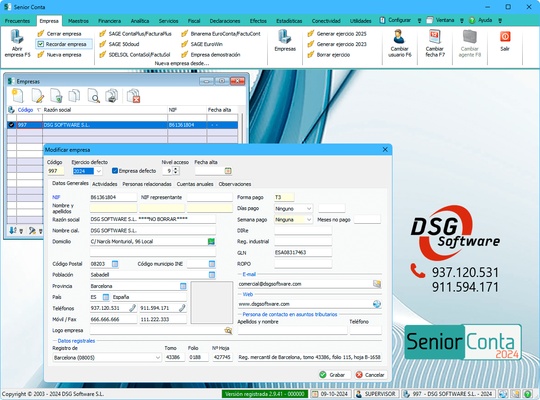The height and width of the screenshot is (400, 540).
Task: Open lookup icon next to Código Postal
Action: pyautogui.click(x=115, y=264)
